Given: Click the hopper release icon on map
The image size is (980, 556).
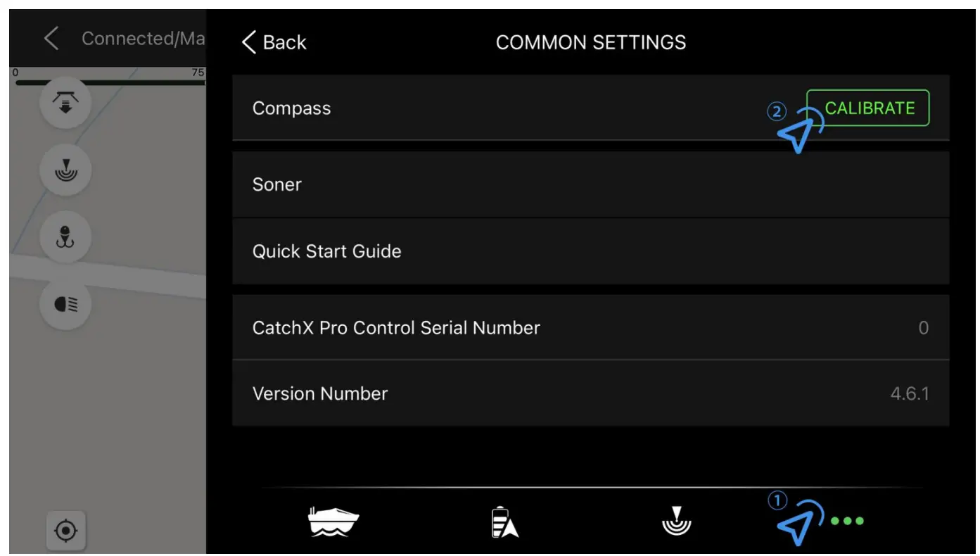Looking at the screenshot, I should coord(65,103).
